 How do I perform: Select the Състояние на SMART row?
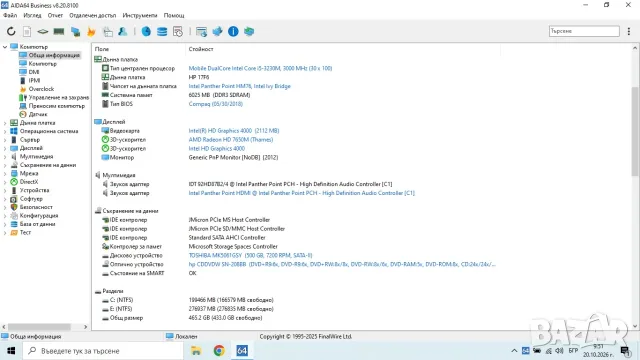137,273
